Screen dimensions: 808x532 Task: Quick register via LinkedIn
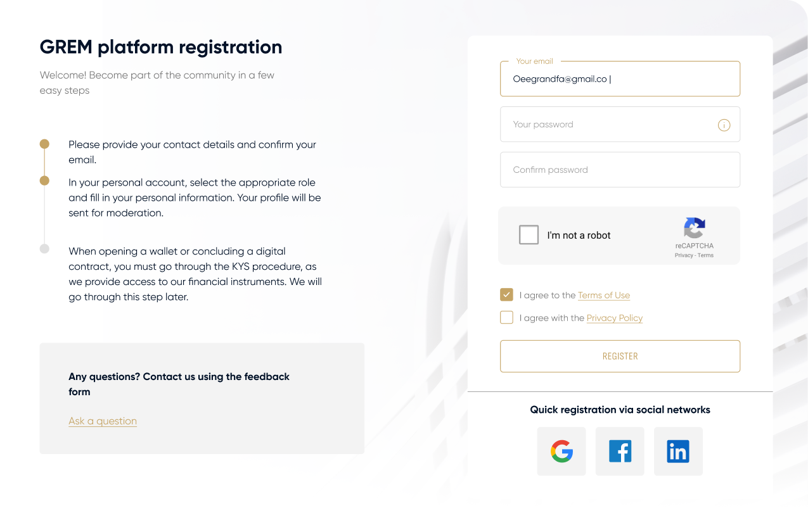[x=678, y=451]
